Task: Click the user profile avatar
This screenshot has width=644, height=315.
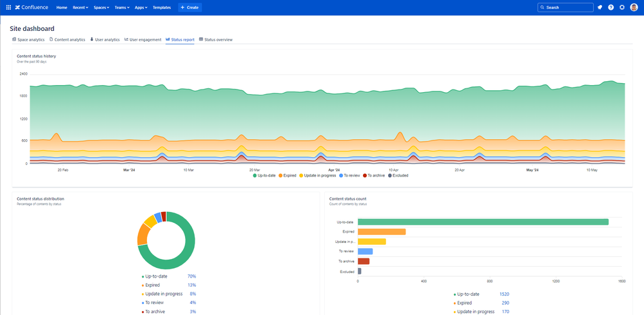Action: (634, 7)
